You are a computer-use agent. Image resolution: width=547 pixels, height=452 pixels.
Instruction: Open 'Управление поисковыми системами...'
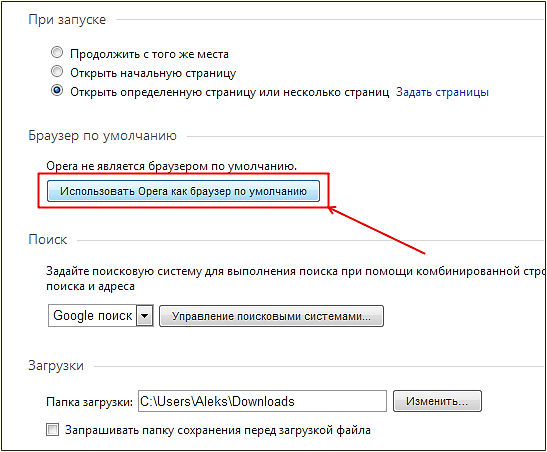coord(271,316)
